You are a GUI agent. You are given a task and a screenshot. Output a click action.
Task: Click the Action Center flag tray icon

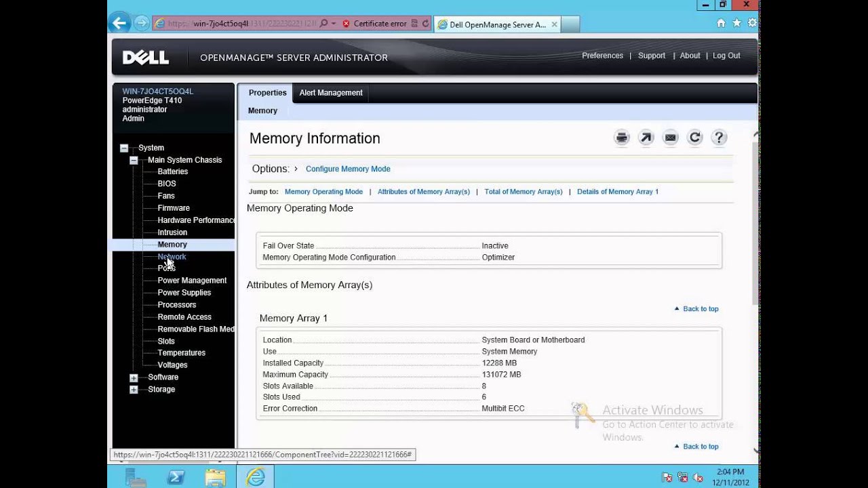click(x=667, y=477)
